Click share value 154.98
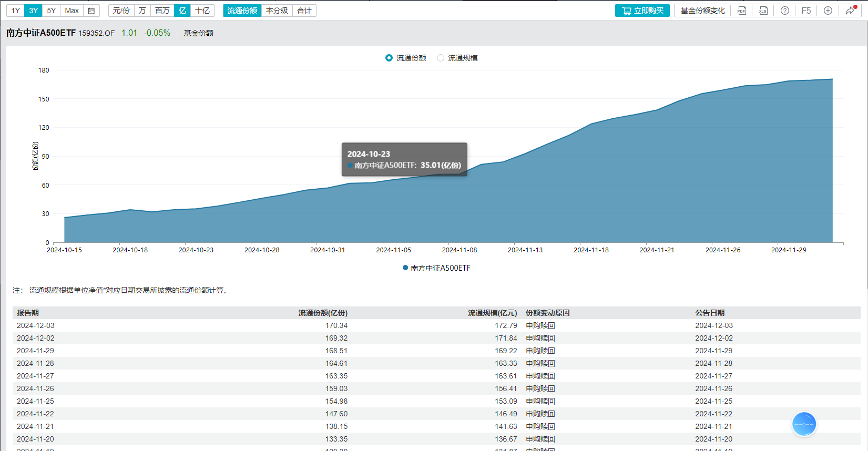The image size is (868, 451). coord(336,401)
